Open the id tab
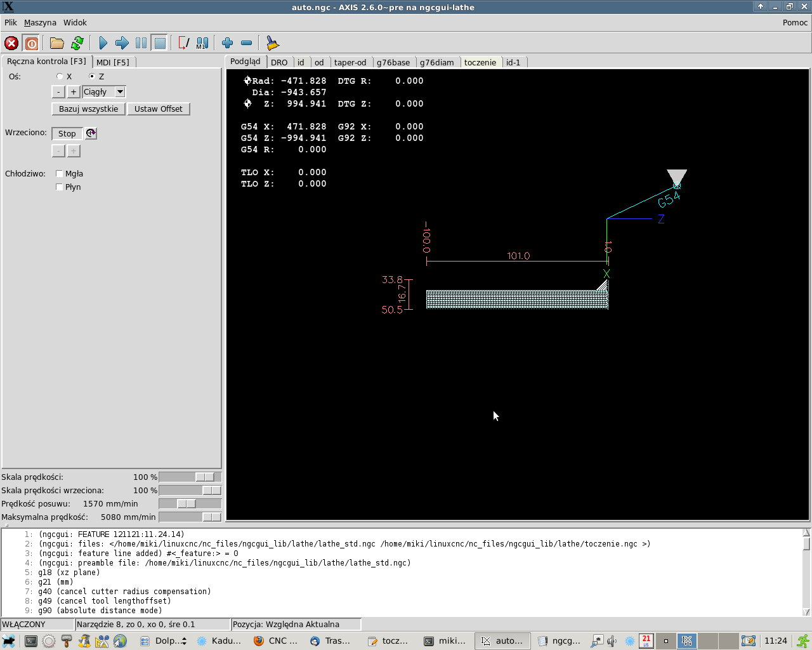 [x=301, y=62]
